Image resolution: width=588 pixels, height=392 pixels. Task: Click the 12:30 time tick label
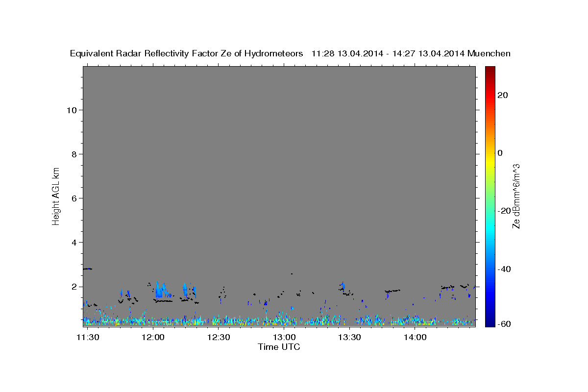219,338
